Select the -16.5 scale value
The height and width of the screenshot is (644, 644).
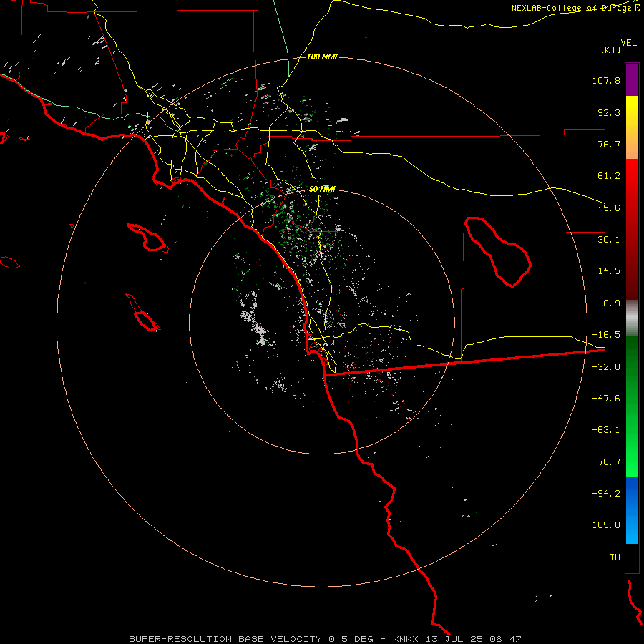click(606, 335)
